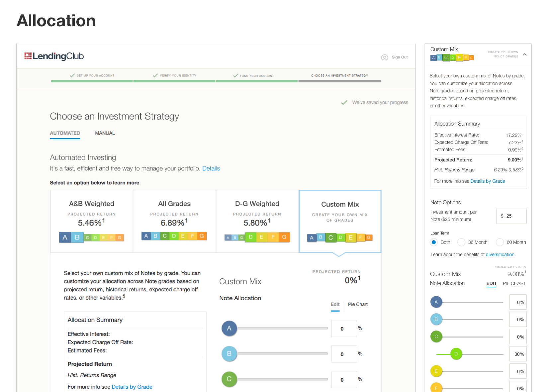Click Effective Interest Rate 17.22% value
Screen dimensions: 548x392
pos(514,135)
